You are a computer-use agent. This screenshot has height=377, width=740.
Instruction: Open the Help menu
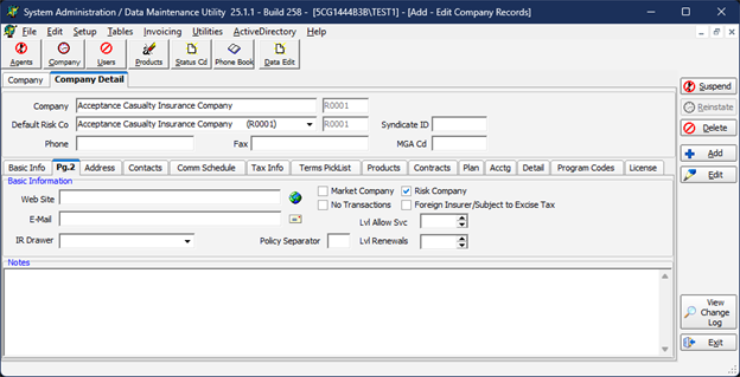pyautogui.click(x=316, y=32)
